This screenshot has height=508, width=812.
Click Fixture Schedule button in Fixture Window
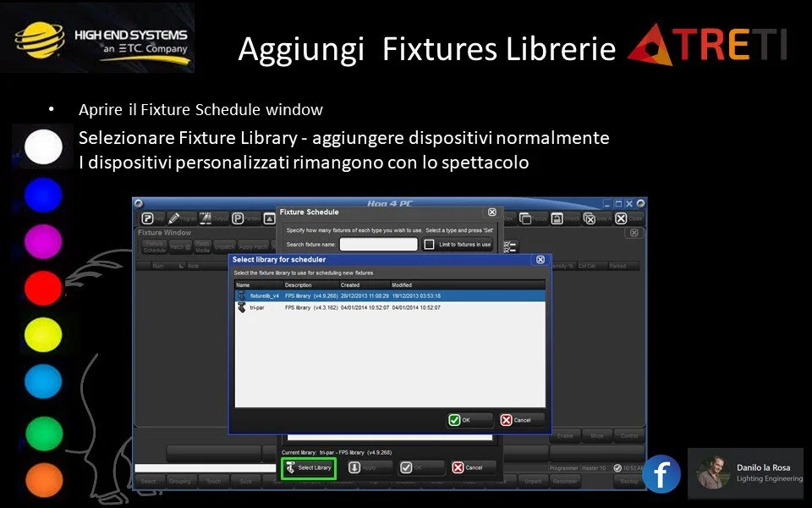pyautogui.click(x=154, y=246)
